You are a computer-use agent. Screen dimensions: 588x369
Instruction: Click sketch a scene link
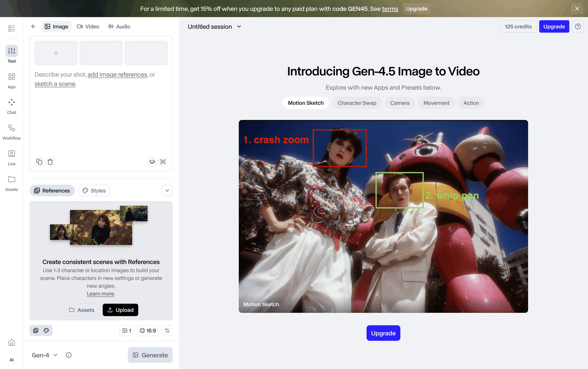coord(55,84)
